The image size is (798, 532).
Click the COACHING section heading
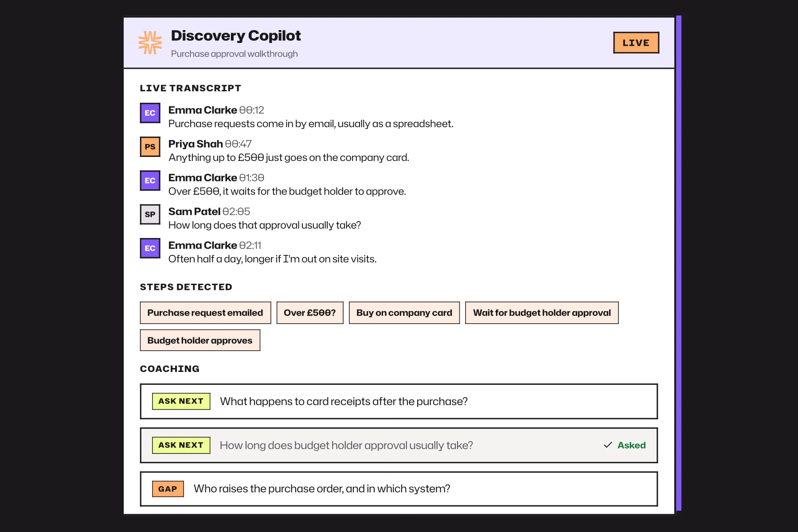[x=170, y=369]
